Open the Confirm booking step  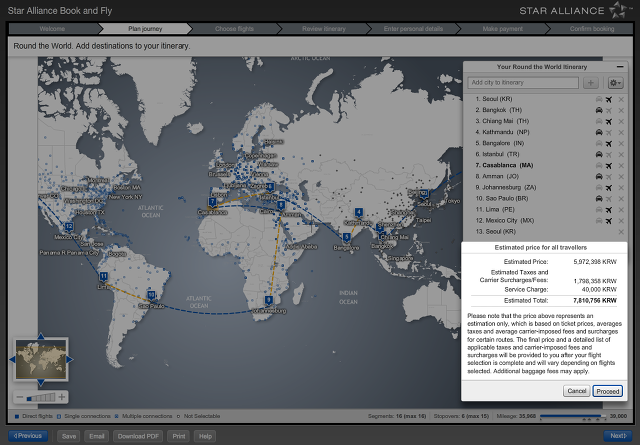[x=591, y=29]
